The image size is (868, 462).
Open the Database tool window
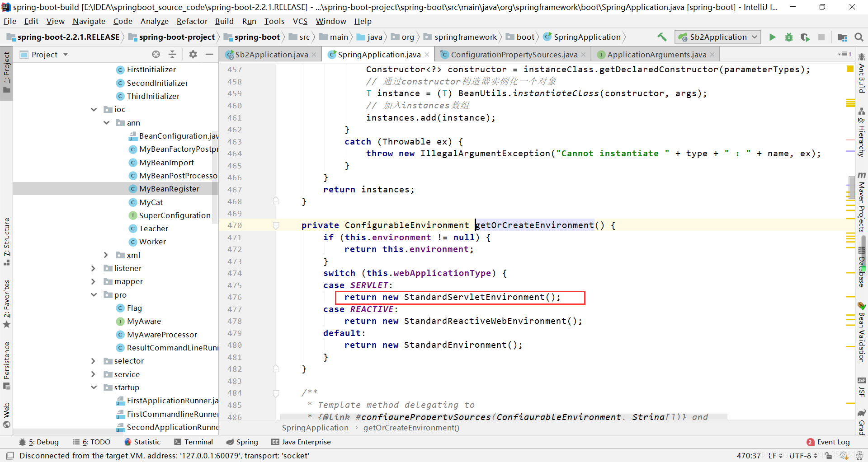tap(862, 268)
